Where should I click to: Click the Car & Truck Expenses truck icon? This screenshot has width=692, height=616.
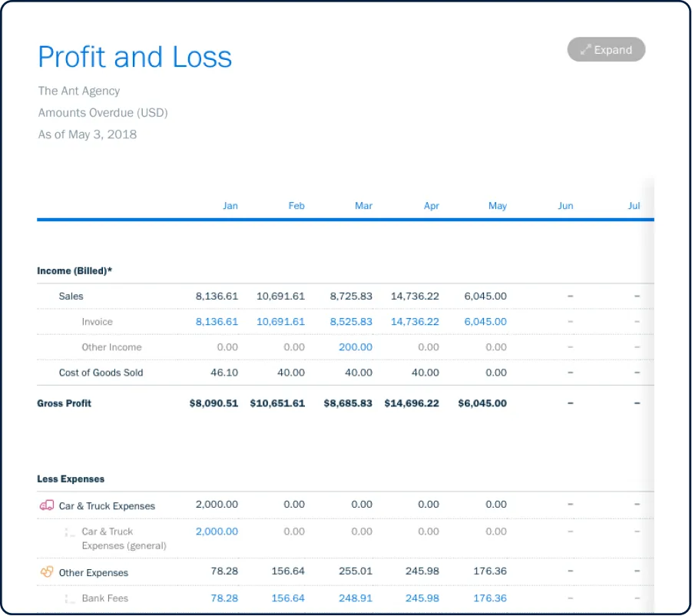46,505
